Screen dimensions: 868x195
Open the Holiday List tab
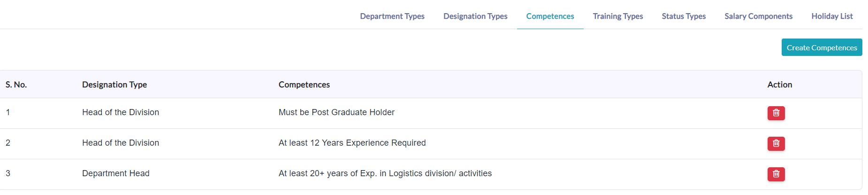pos(832,16)
